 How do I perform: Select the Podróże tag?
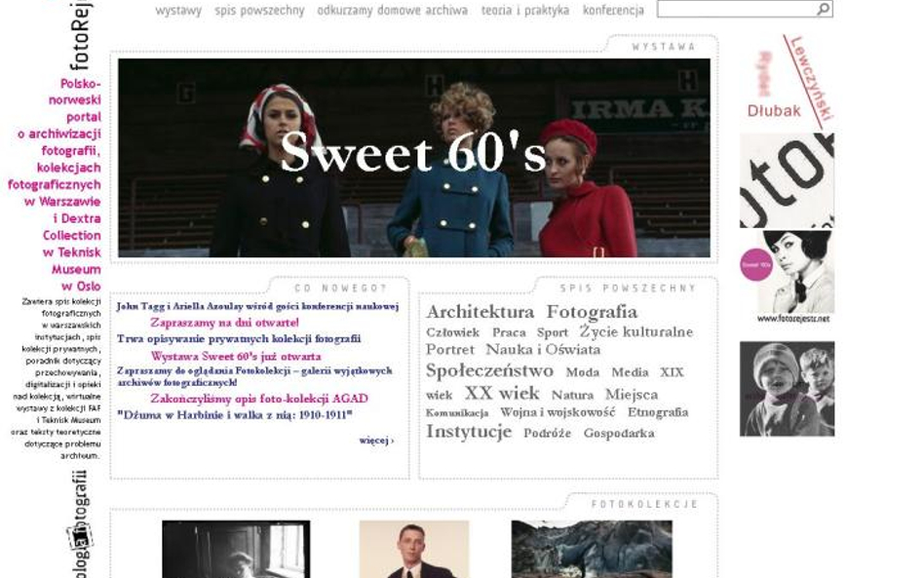coord(548,433)
